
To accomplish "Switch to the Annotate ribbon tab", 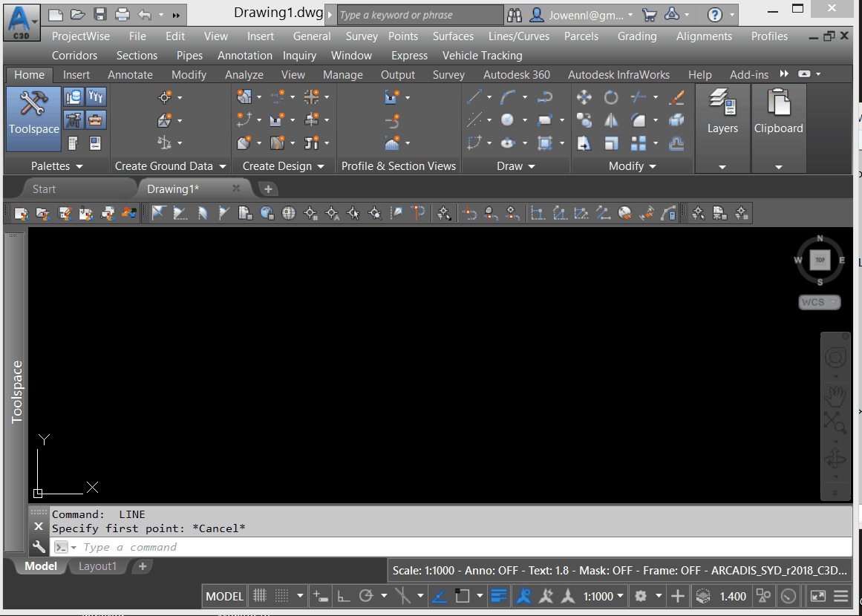I will tap(130, 74).
